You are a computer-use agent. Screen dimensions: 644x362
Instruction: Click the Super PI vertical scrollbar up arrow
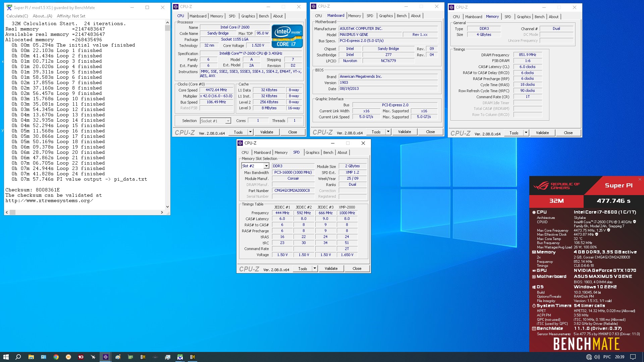(167, 22)
